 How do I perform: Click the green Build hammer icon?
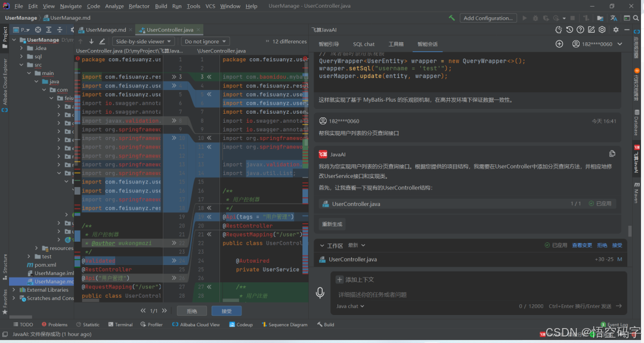click(x=452, y=18)
